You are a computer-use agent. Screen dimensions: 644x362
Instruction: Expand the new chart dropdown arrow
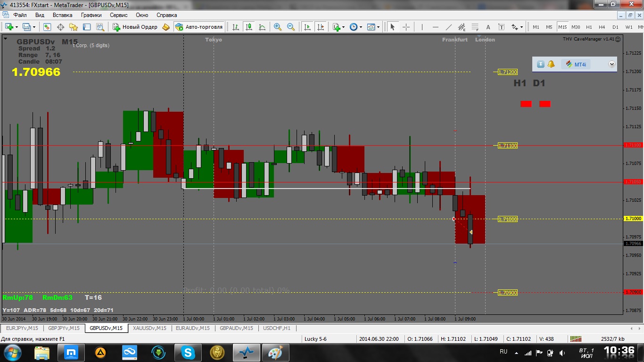(17, 27)
